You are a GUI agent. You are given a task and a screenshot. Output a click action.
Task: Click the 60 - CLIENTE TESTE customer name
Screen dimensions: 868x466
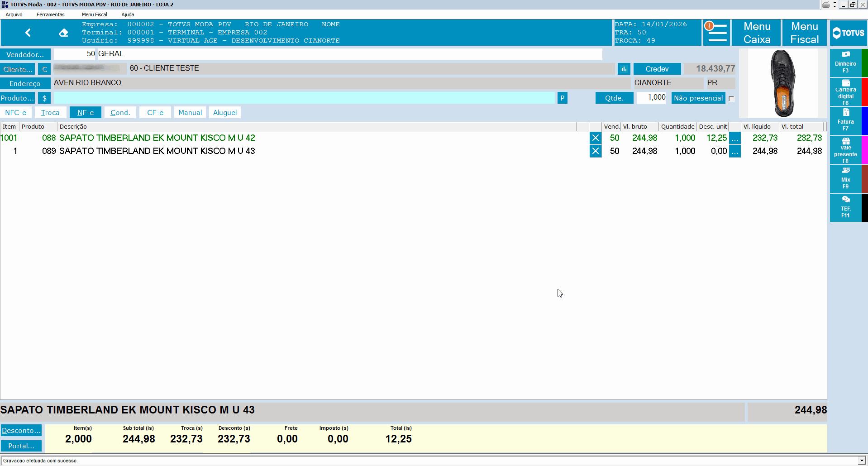tap(164, 68)
